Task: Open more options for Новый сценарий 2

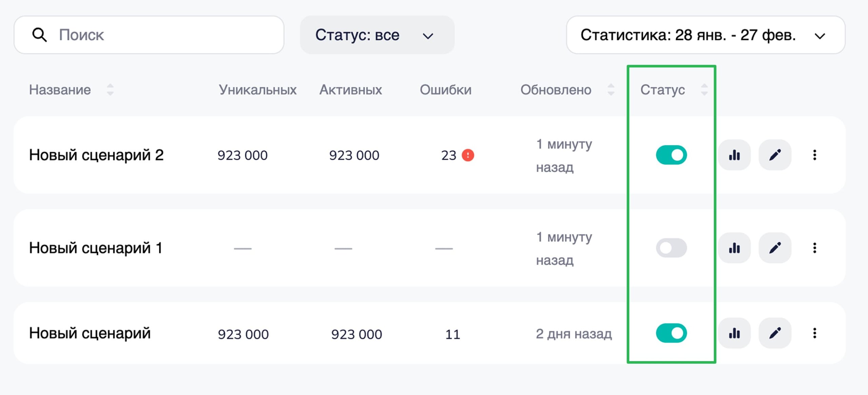Action: click(x=814, y=155)
